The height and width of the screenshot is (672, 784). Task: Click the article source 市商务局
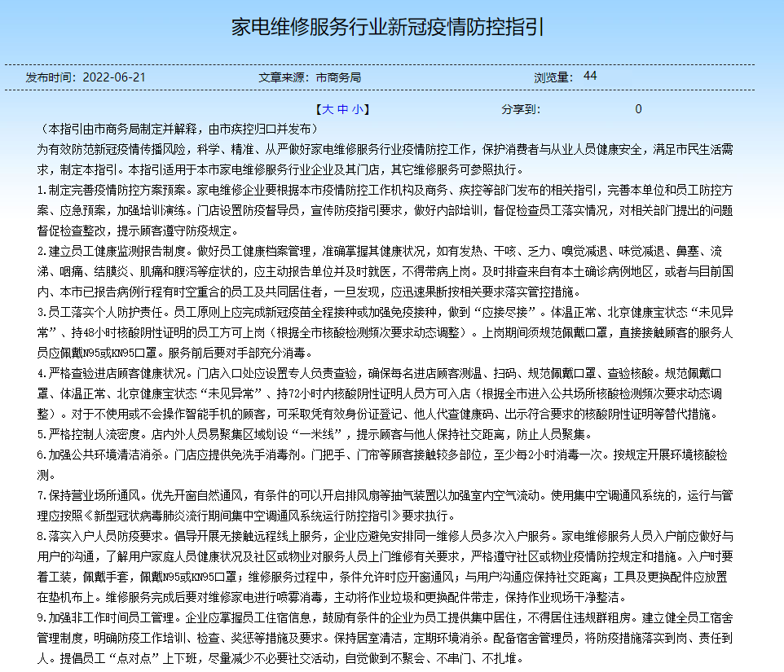click(338, 77)
